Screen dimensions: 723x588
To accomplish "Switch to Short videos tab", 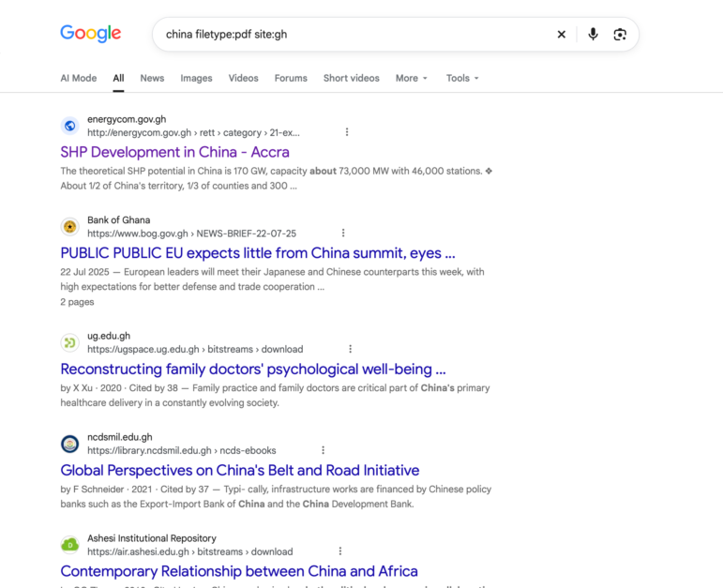I will pyautogui.click(x=352, y=78).
